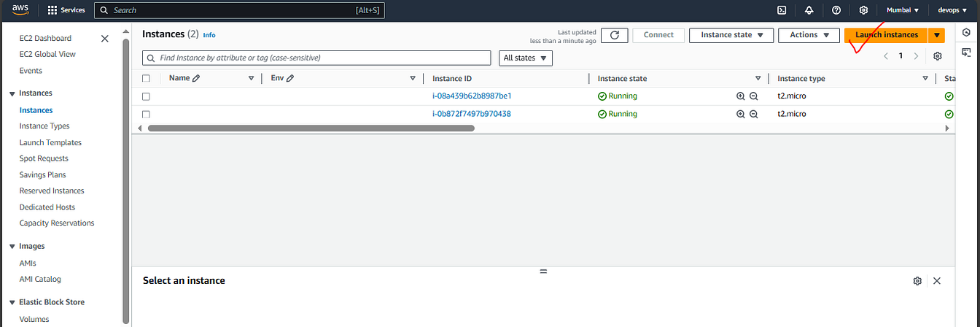Refresh the instances list

tap(615, 35)
